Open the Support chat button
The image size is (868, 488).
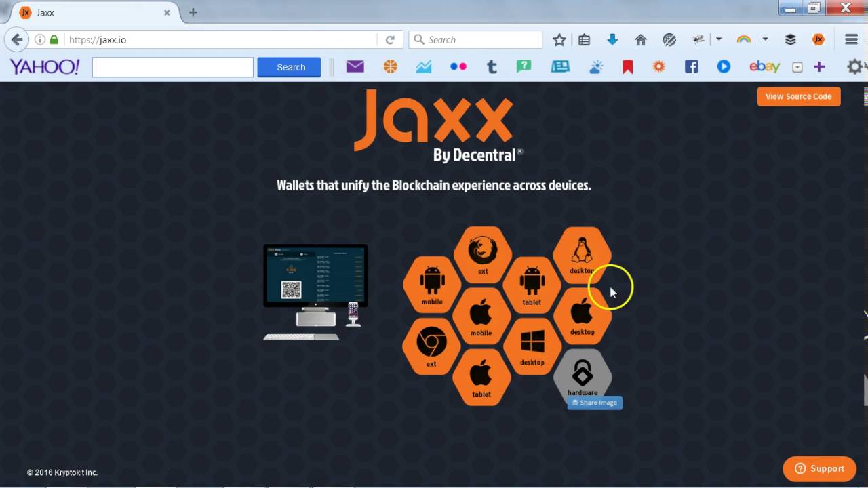tap(819, 468)
